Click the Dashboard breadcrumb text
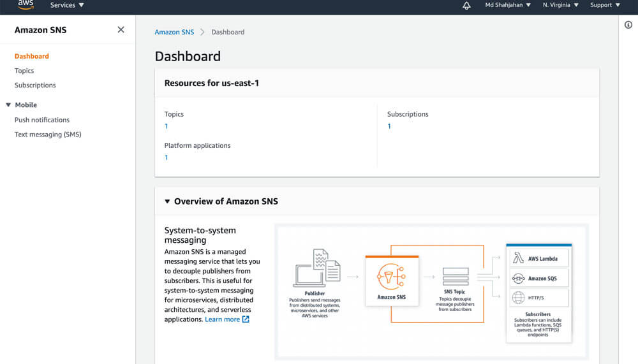Screen dimensions: 638x364 [228, 32]
